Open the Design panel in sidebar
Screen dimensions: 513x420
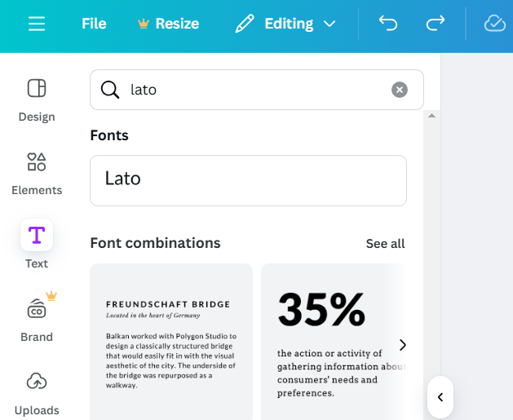37,99
